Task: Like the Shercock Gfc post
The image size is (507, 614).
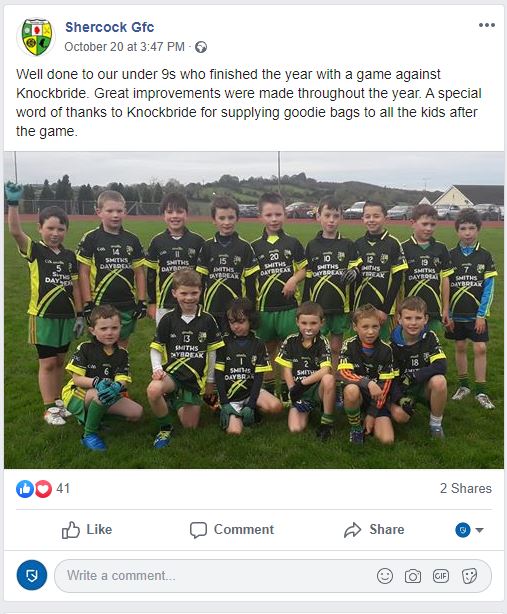Action: pyautogui.click(x=87, y=530)
